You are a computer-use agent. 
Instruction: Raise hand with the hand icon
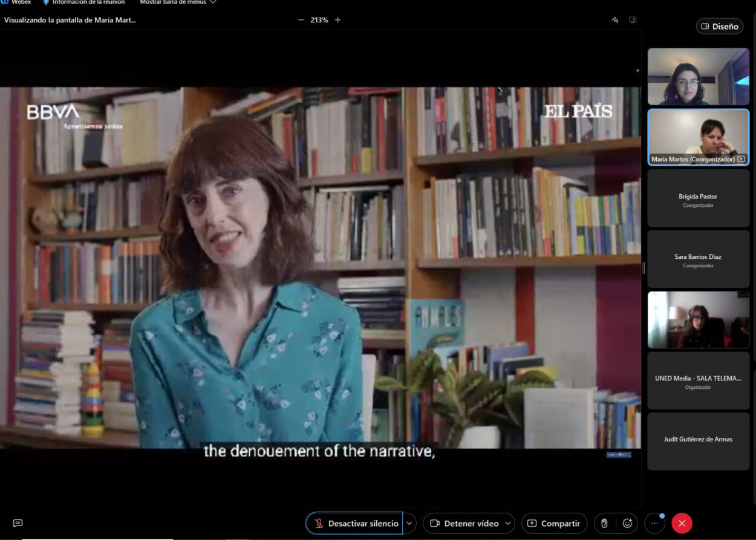coord(604,523)
